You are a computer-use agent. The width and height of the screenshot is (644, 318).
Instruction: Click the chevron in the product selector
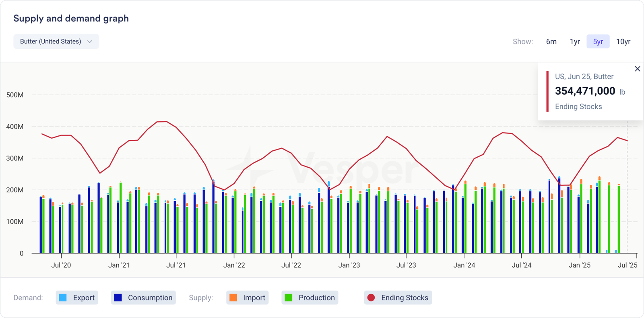90,42
